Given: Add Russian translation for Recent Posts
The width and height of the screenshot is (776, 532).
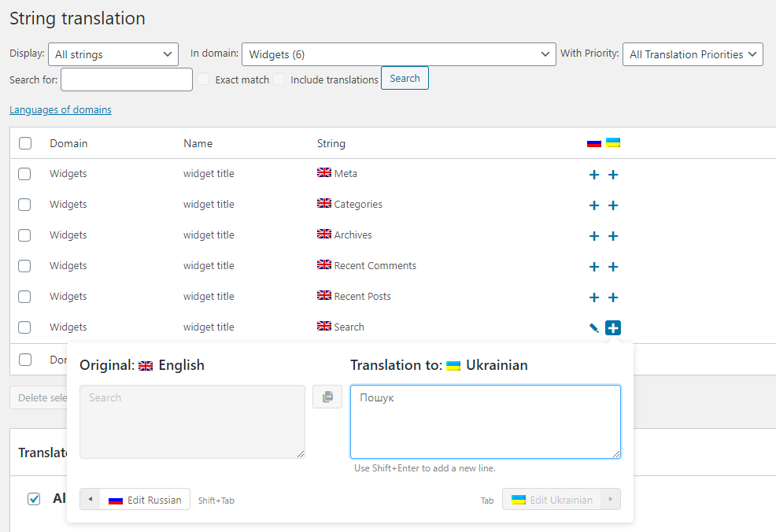Looking at the screenshot, I should click(594, 297).
